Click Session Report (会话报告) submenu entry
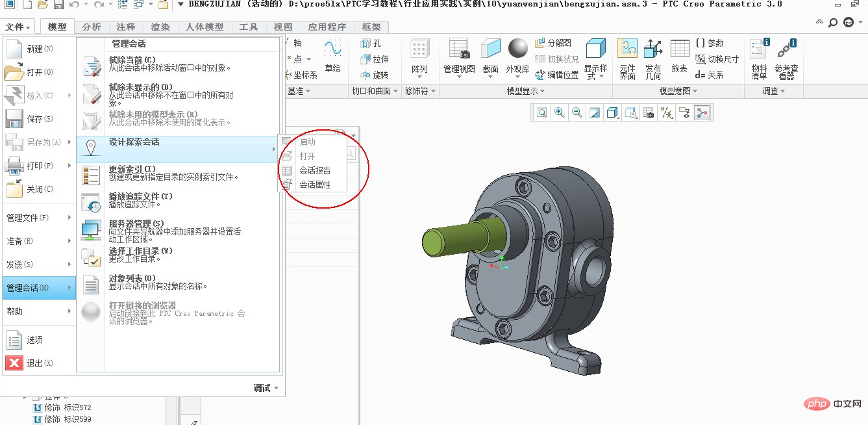This screenshot has height=425, width=868. pyautogui.click(x=314, y=170)
